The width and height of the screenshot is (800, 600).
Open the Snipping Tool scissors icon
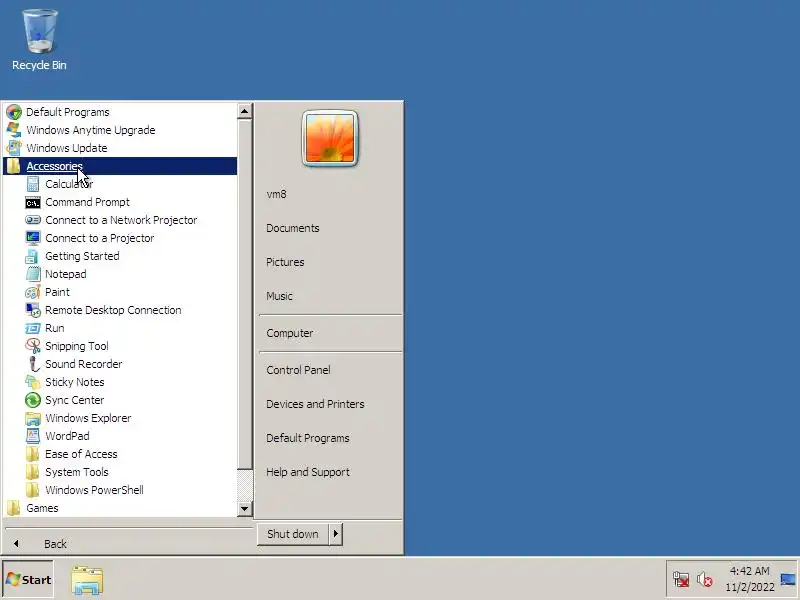pos(33,346)
